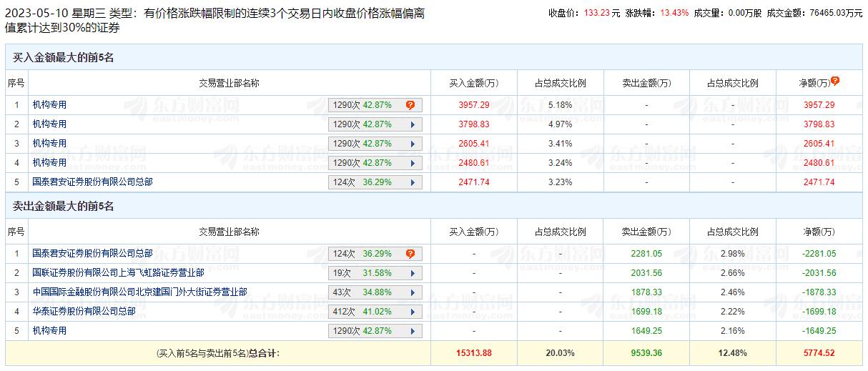The width and height of the screenshot is (868, 371).
Task: Expand the 412次 41.02% success rate box
Action: (x=375, y=312)
